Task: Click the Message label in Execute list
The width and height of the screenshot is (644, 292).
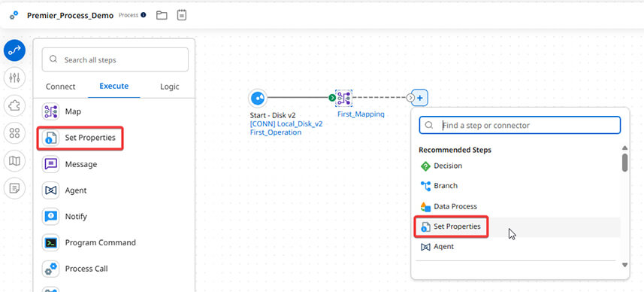Action: [81, 164]
